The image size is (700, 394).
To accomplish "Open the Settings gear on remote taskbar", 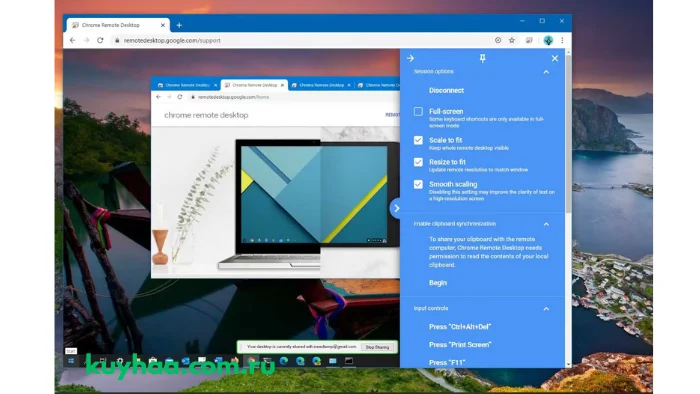I will pos(120,361).
